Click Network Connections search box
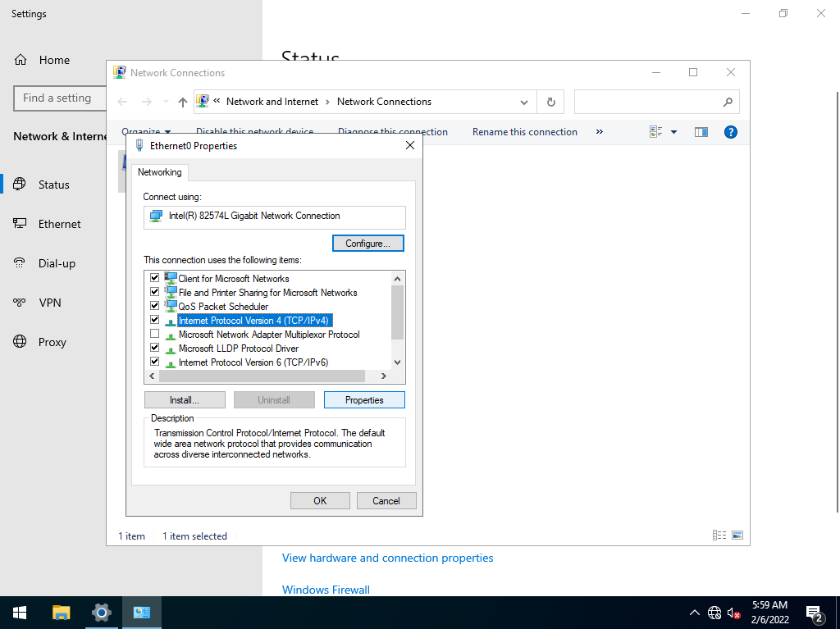Screen dimensions: 840x629 [657, 102]
